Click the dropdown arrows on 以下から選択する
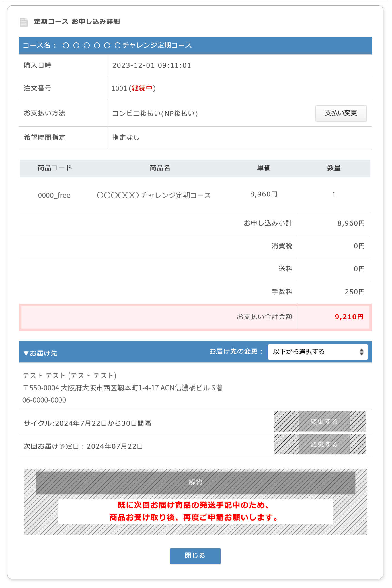 tap(361, 352)
